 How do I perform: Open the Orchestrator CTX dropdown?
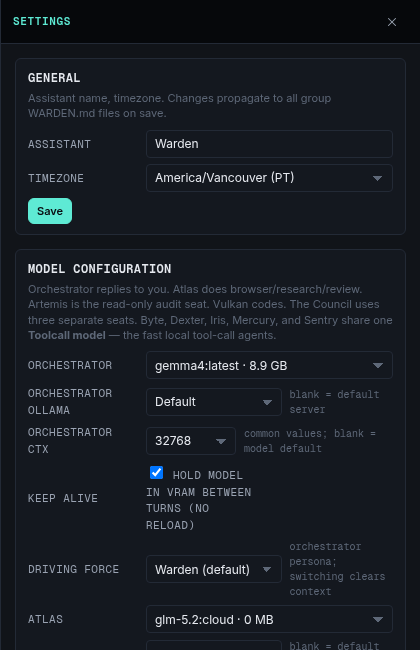(191, 441)
